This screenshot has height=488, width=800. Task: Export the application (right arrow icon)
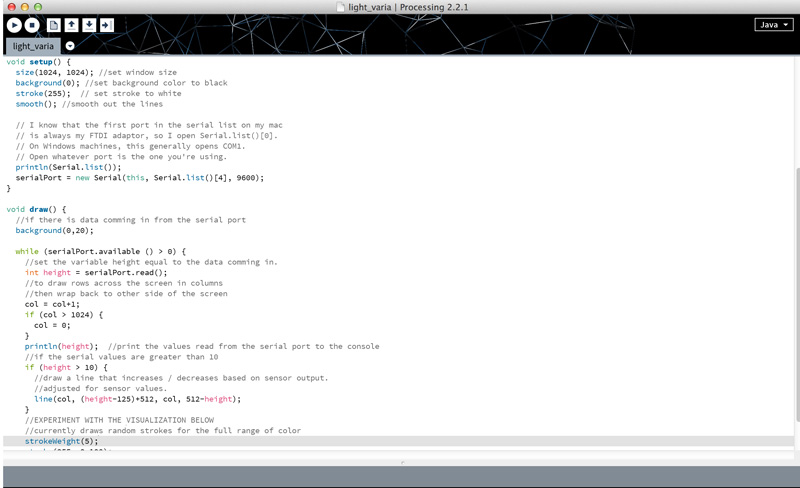pyautogui.click(x=107, y=25)
